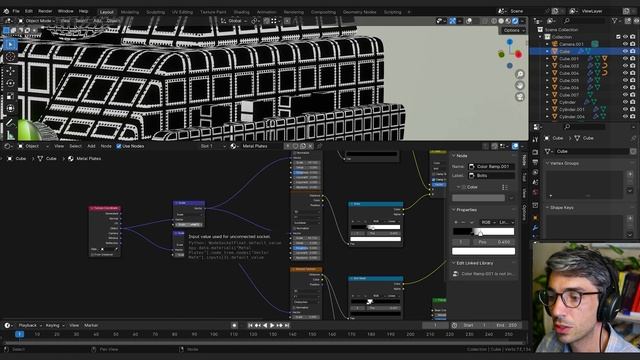Open the Modifiers wrench properties tab
Image resolution: width=640 pixels, height=360 pixels.
click(536, 228)
